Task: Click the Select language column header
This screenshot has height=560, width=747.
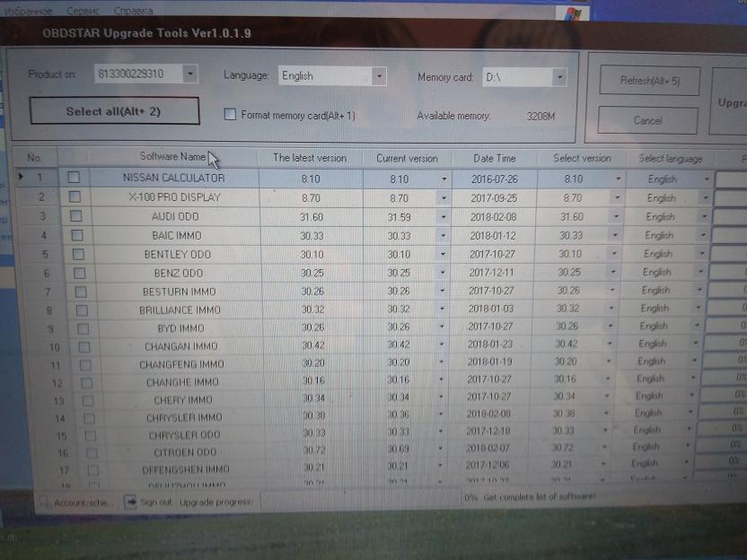Action: [x=671, y=159]
